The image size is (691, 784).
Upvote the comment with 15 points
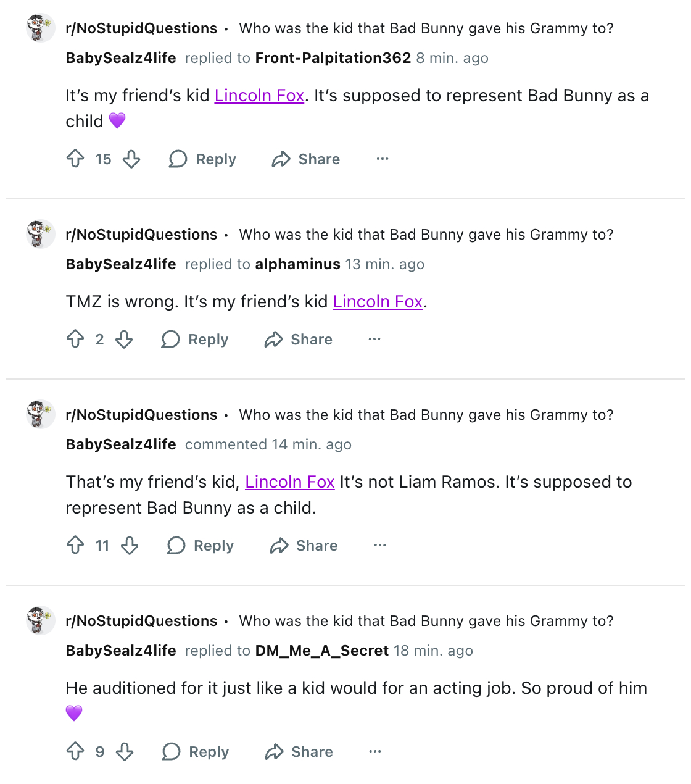click(75, 159)
